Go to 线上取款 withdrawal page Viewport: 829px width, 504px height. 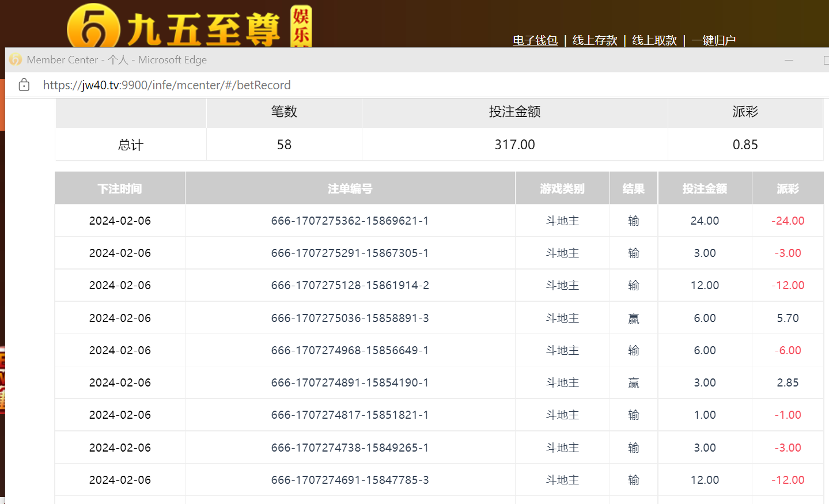click(x=654, y=40)
